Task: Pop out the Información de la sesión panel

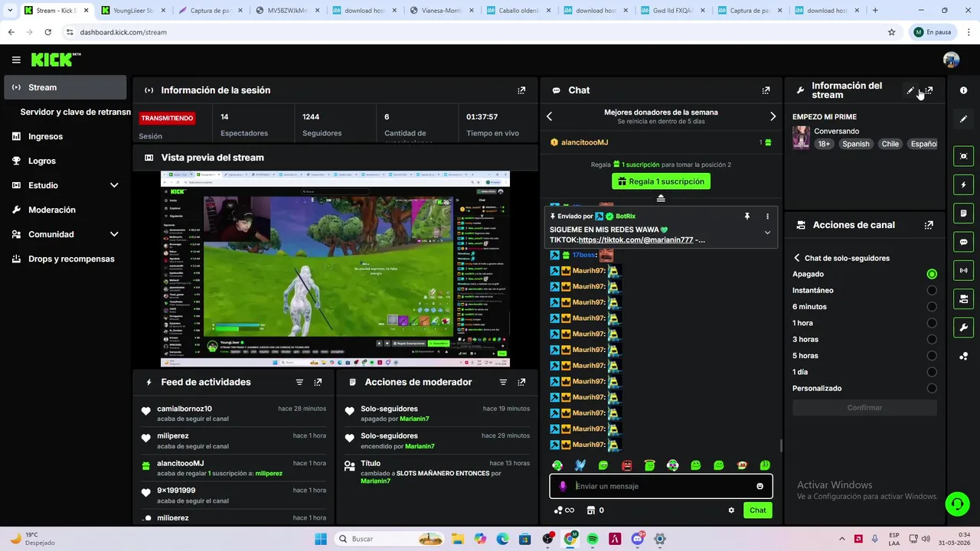Action: 521,90
